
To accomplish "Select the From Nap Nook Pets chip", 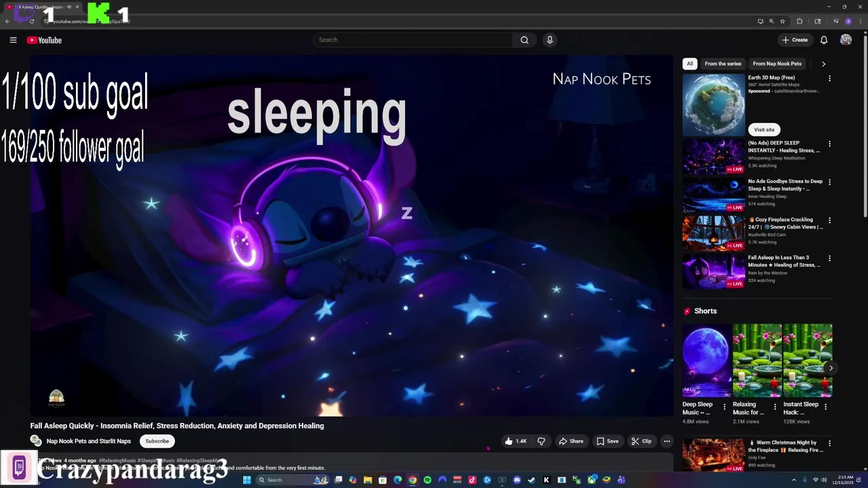I will click(x=777, y=64).
